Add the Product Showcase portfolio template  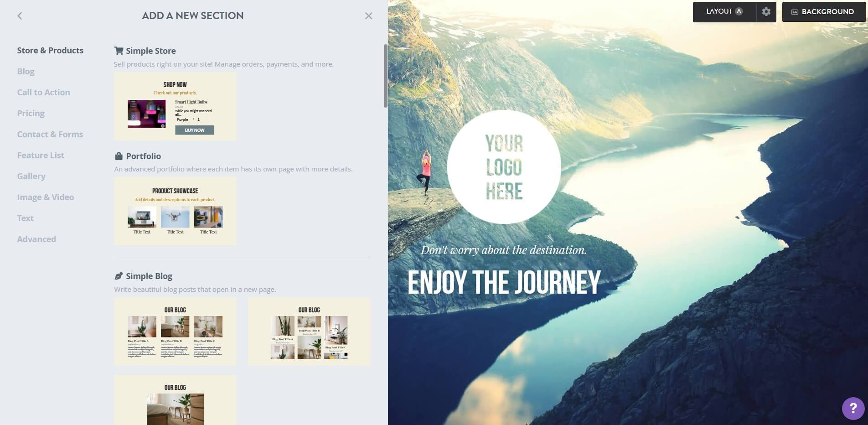tap(175, 212)
